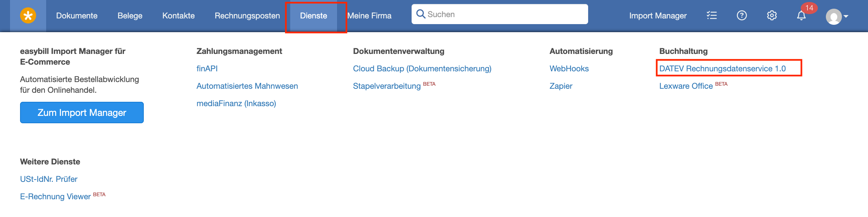Open Lexware Office BETA link
This screenshot has width=868, height=217.
click(x=693, y=86)
